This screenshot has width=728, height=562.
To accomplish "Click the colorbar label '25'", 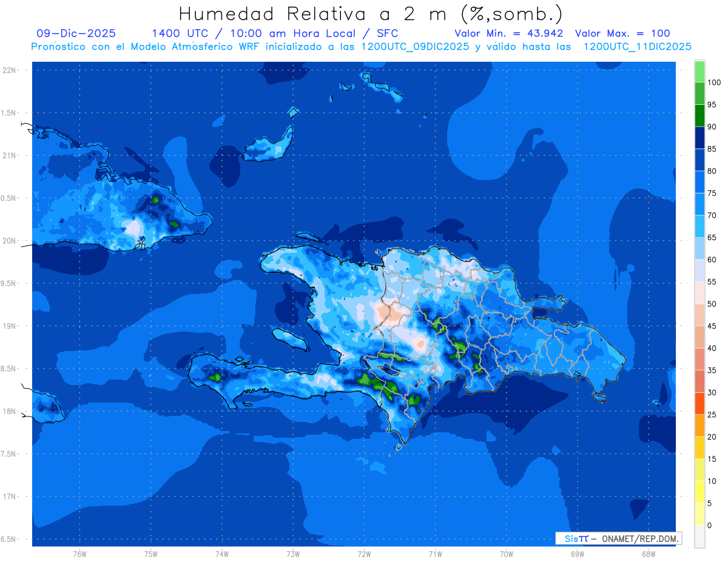I will 712,415.
